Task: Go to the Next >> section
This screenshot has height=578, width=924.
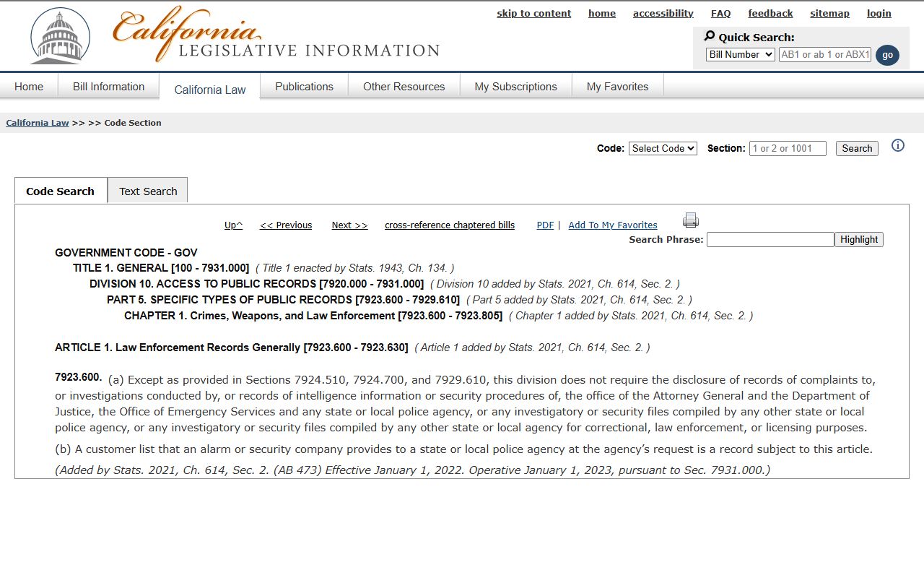Action: (349, 225)
